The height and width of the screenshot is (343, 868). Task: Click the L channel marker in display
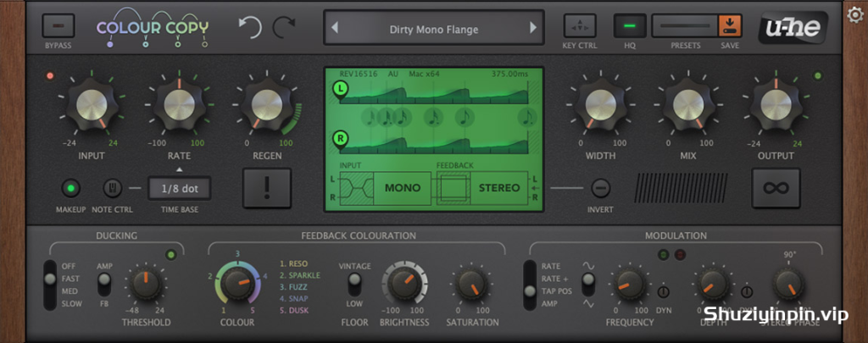(340, 89)
